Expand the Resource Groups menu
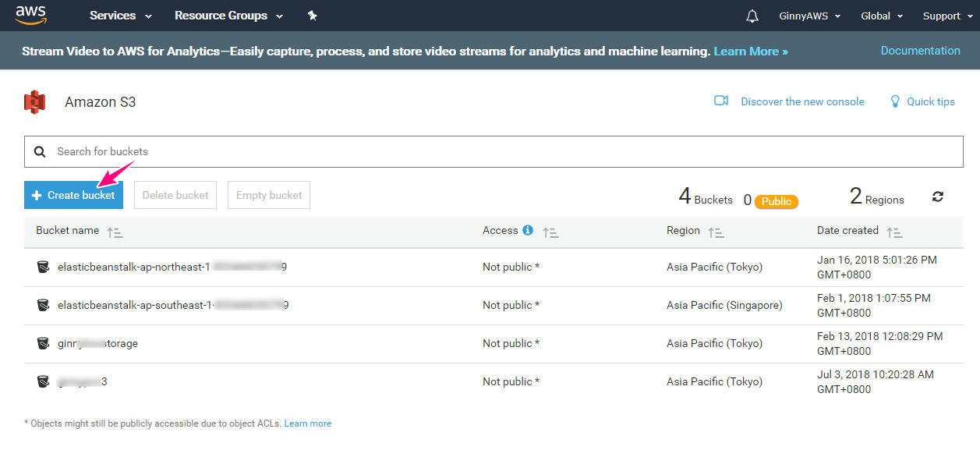The image size is (980, 450). tap(229, 16)
